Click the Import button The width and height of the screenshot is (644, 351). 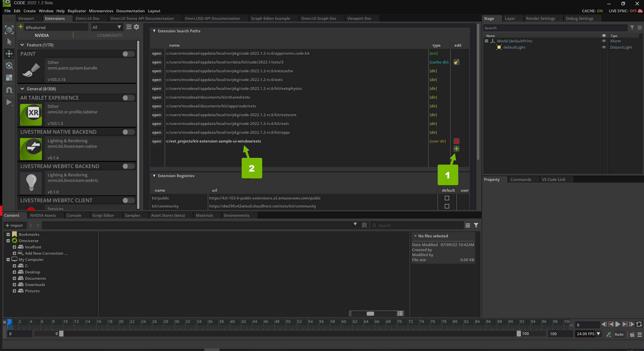(15, 226)
